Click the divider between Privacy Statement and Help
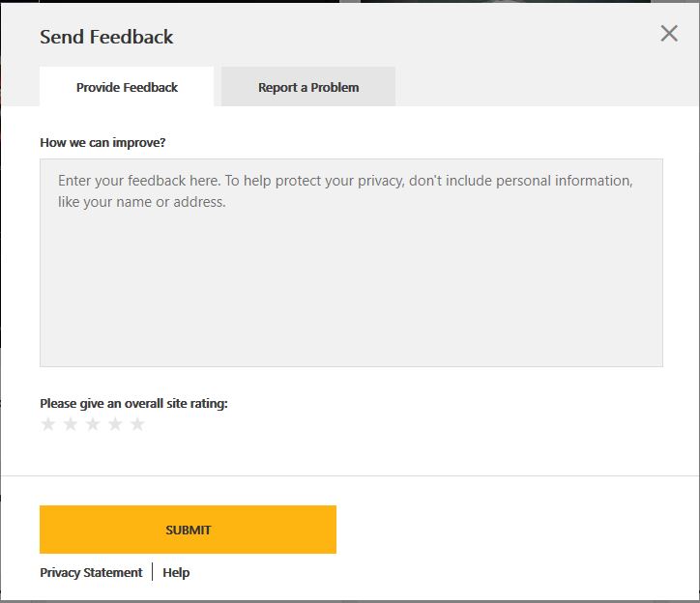The width and height of the screenshot is (700, 603). point(152,572)
